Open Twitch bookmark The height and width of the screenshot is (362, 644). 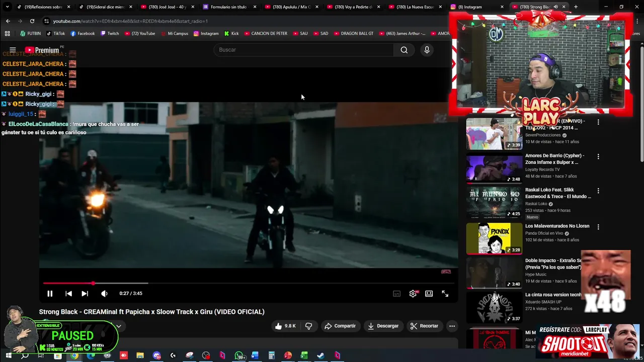coord(110,34)
